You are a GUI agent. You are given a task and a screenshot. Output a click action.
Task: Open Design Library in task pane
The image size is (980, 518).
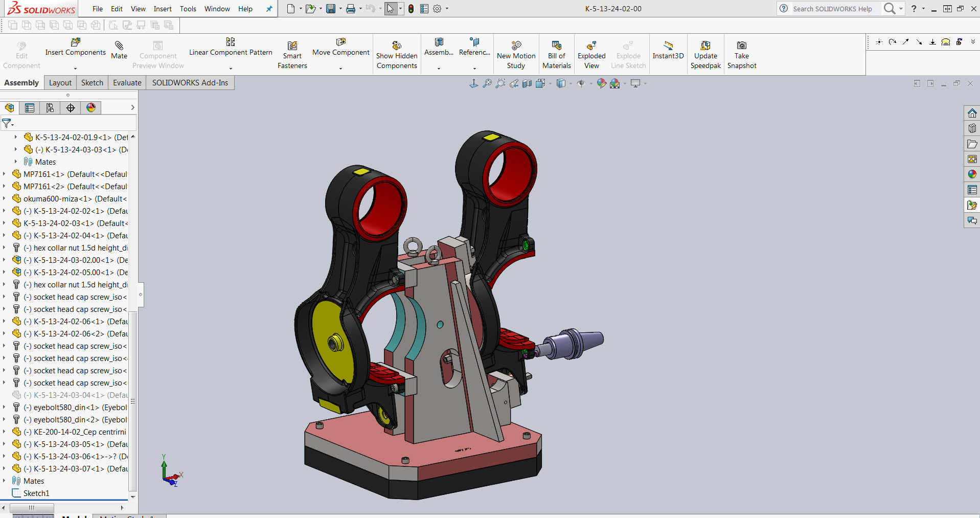click(972, 128)
